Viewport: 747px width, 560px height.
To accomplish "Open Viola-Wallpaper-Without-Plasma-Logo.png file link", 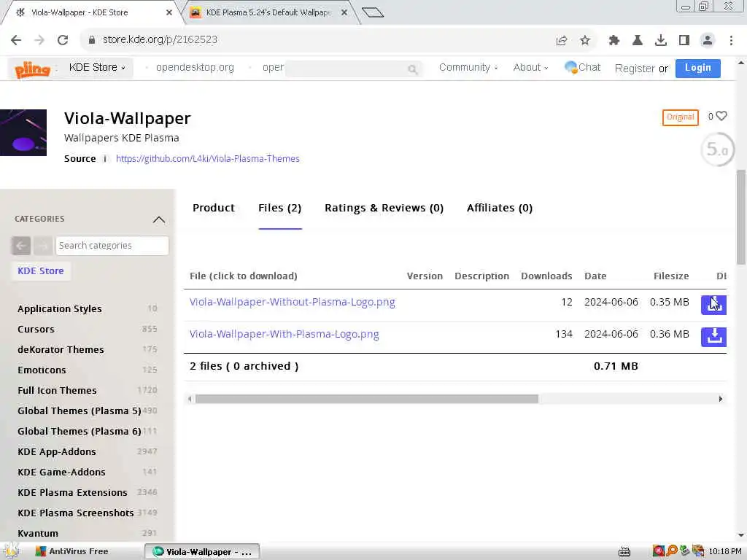I will (x=292, y=303).
